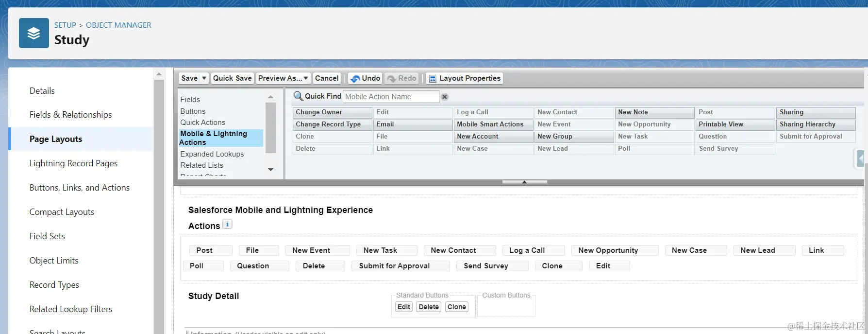Select Quick Actions in the palette list

[x=203, y=123]
